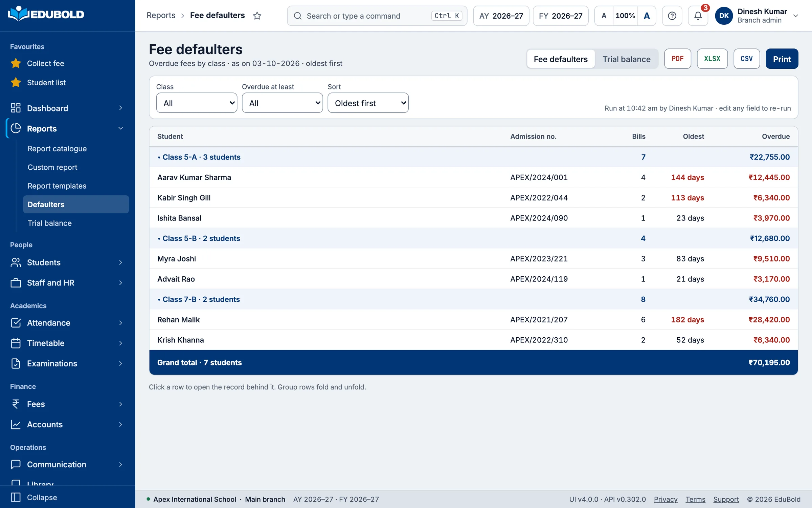Open the Support link in footer
Viewport: 812px width, 508px height.
pos(726,499)
